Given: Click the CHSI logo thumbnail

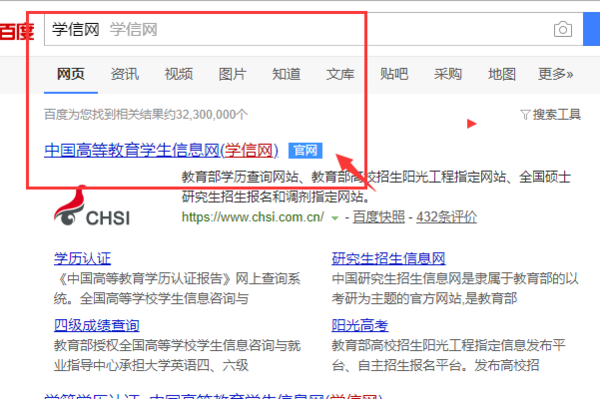Looking at the screenshot, I should coord(92,207).
